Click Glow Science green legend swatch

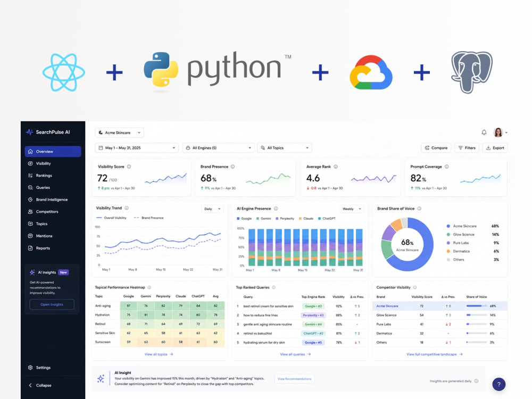[448, 235]
